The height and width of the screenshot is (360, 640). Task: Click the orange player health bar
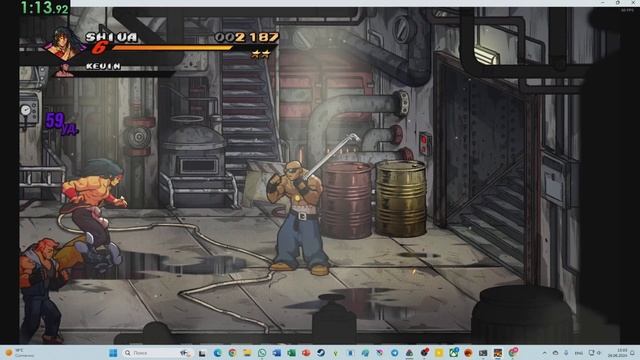pyautogui.click(x=171, y=48)
